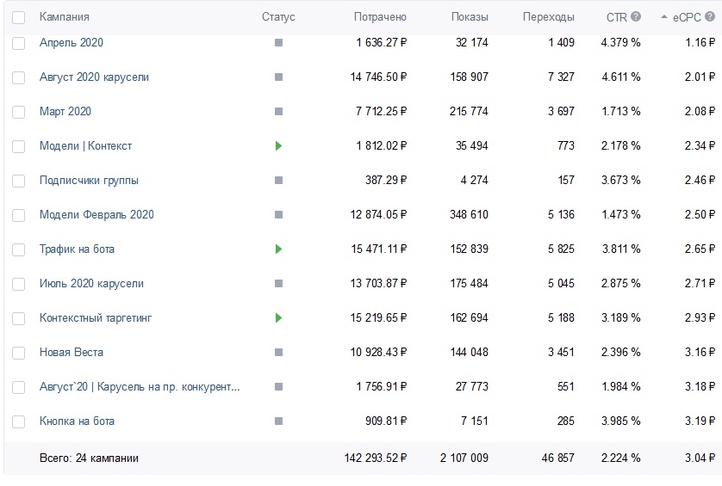
Task: Toggle the eCPC column sort arrow
Action: point(664,17)
